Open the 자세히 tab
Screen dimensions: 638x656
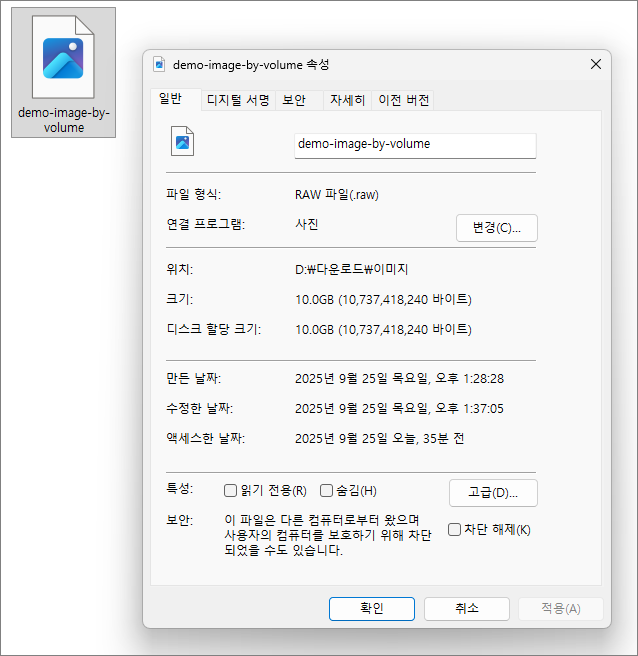pyautogui.click(x=348, y=100)
